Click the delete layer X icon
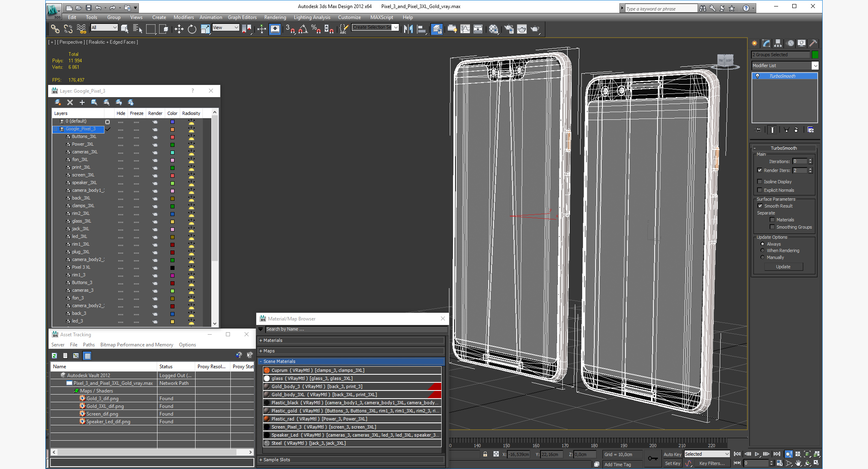The height and width of the screenshot is (469, 868). pyautogui.click(x=70, y=102)
